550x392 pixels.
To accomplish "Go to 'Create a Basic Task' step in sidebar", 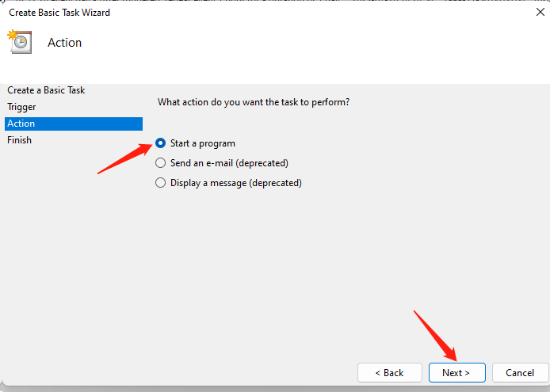I will 46,90.
